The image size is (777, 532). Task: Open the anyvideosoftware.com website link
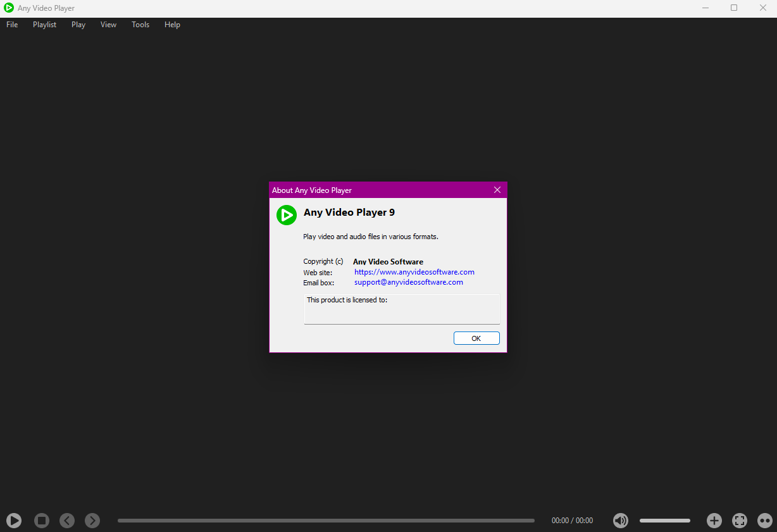(414, 272)
